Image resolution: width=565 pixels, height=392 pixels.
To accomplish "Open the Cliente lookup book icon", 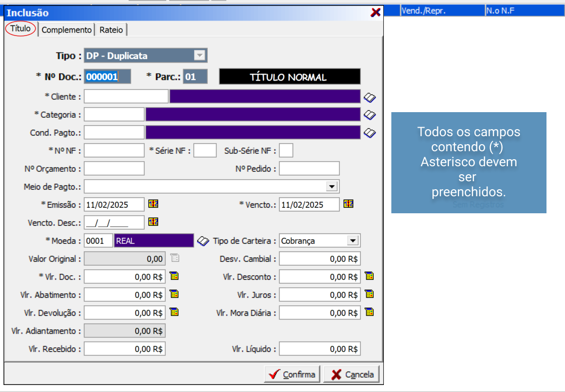I will [370, 97].
